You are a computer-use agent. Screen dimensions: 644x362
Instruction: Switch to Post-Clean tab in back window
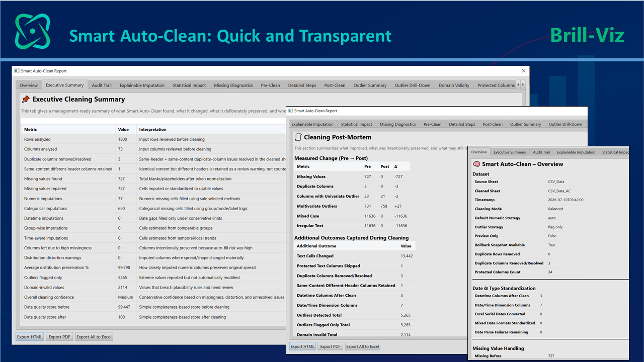[335, 85]
